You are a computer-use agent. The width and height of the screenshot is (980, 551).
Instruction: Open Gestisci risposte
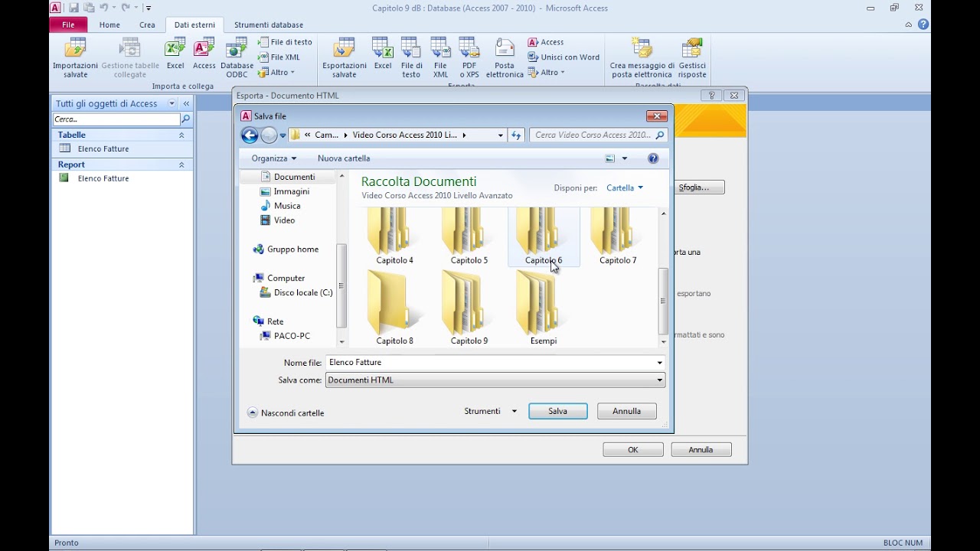point(692,57)
